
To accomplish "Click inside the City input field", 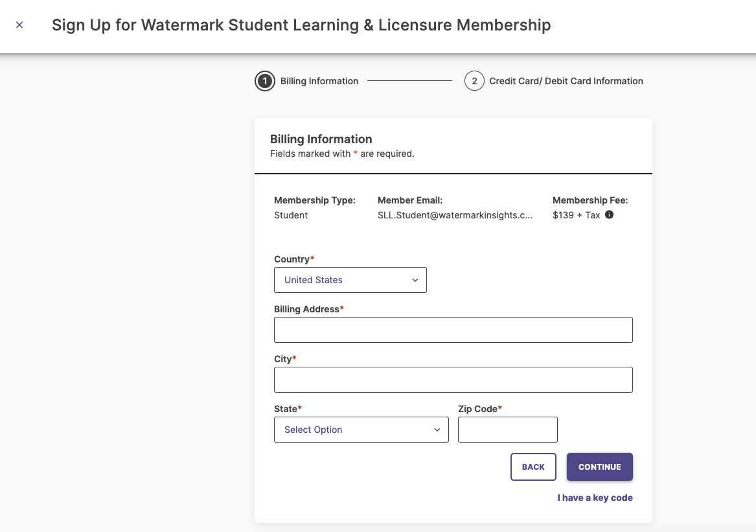I will click(453, 380).
